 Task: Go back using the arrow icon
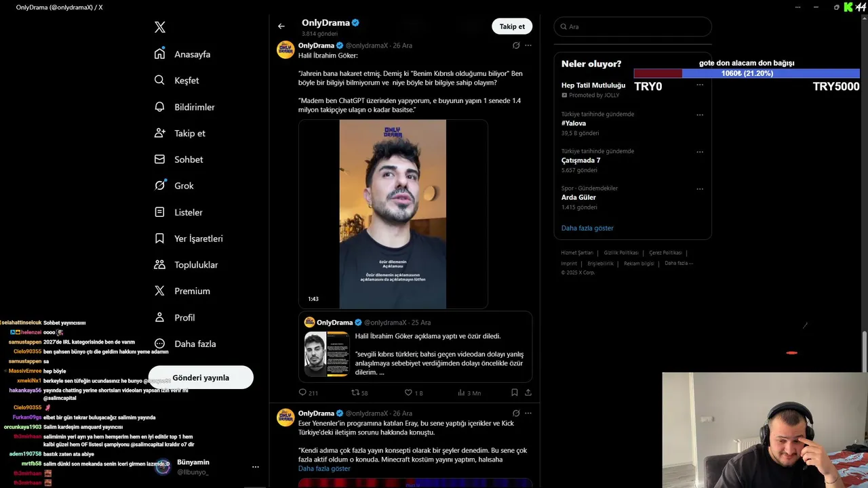tap(281, 26)
